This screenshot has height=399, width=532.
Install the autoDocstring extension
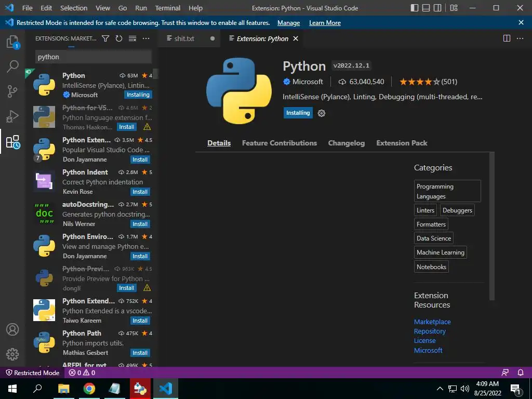(140, 224)
